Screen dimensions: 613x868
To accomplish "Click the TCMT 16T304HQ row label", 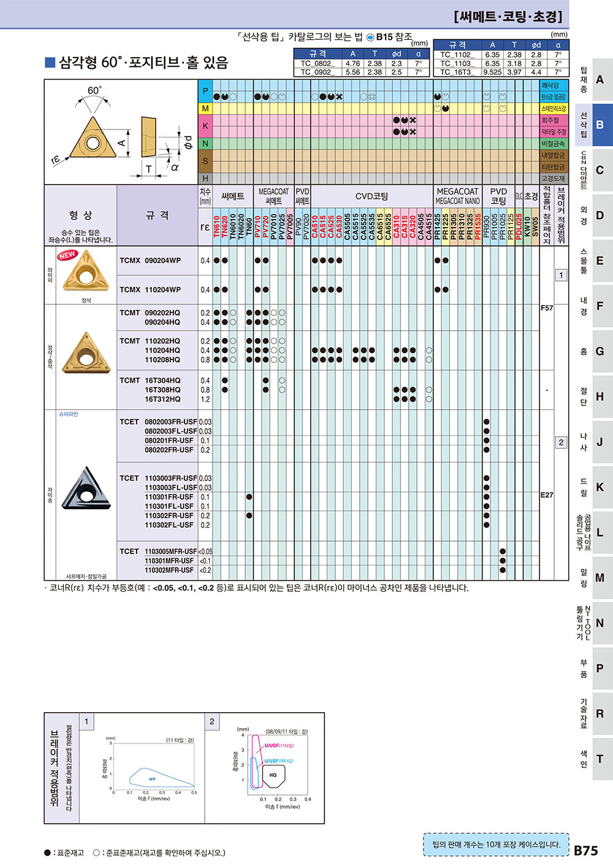I will tap(150, 380).
